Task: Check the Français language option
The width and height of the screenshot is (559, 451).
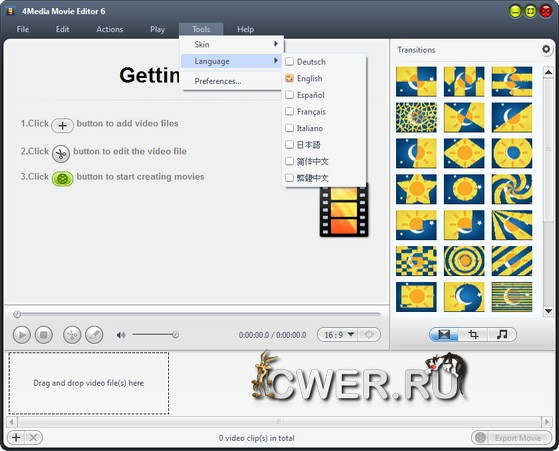Action: pos(289,111)
